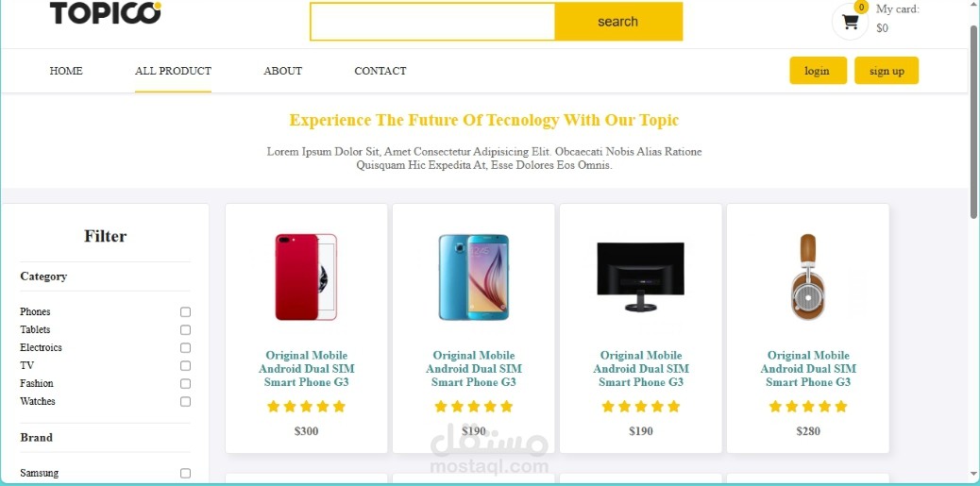Tick the Watches category checkbox
Screen dimensions: 980x486
coord(185,402)
